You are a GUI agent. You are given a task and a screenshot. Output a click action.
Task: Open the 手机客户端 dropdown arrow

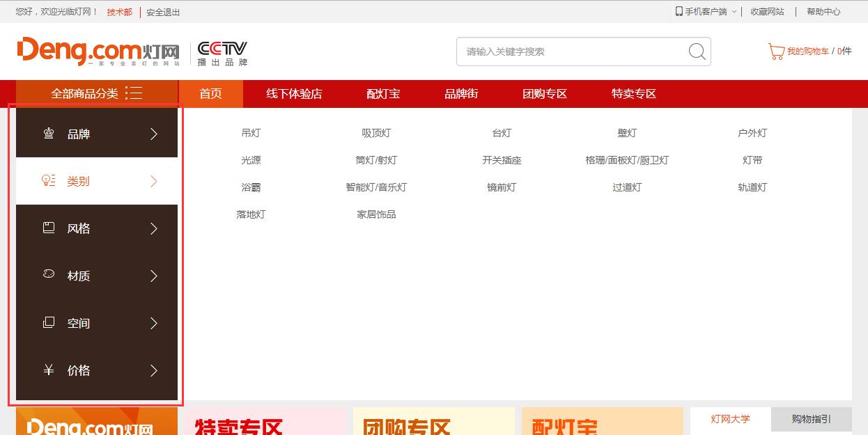[734, 12]
